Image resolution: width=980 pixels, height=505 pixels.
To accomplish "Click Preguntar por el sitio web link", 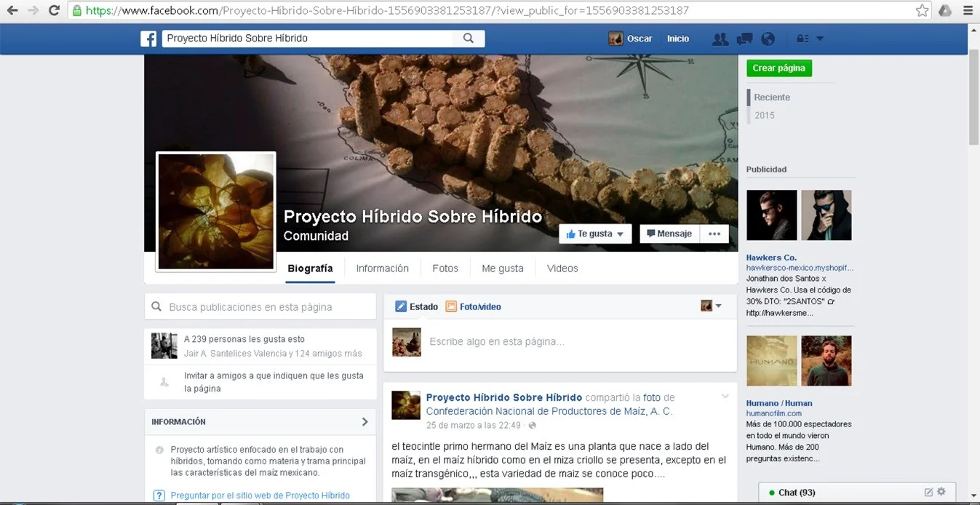I will 260,496.
